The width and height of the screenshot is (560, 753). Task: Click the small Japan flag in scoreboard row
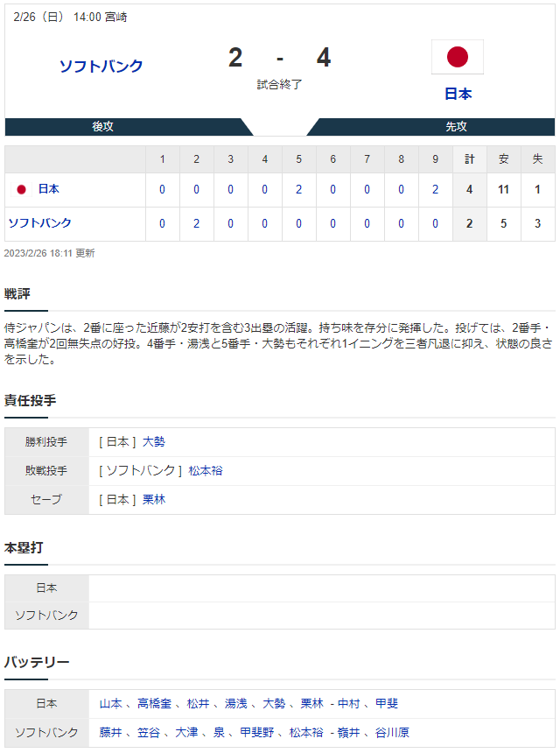point(21,189)
